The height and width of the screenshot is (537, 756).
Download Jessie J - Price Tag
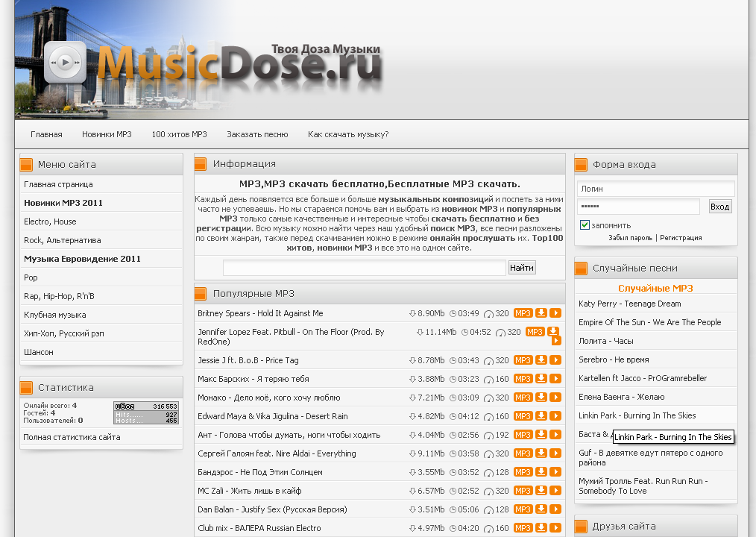tap(541, 360)
